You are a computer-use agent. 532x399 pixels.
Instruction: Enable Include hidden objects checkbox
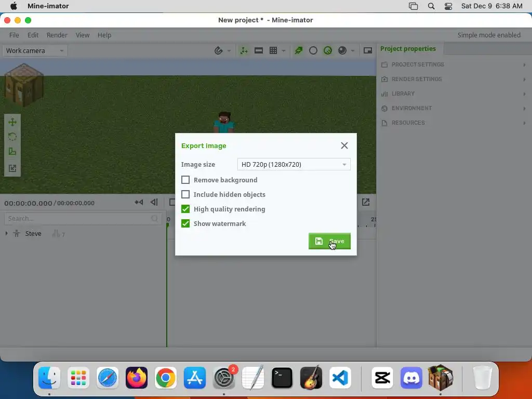(x=185, y=194)
